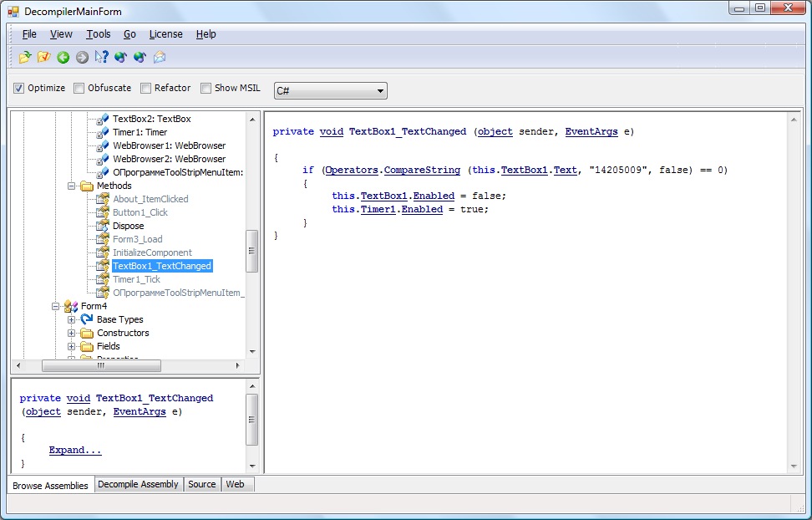Uncheck the Optimize checkbox
Screen dimensions: 812x520
(18, 88)
